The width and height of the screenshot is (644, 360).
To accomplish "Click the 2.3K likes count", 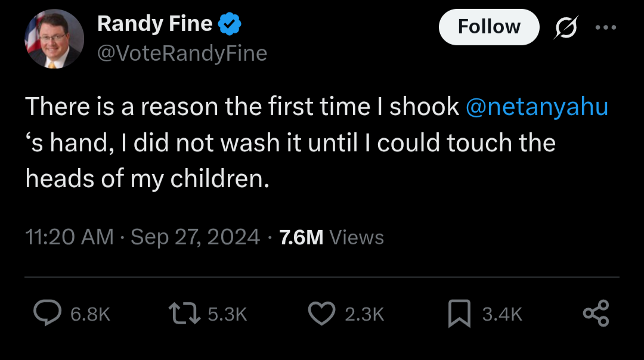I will coord(364,315).
